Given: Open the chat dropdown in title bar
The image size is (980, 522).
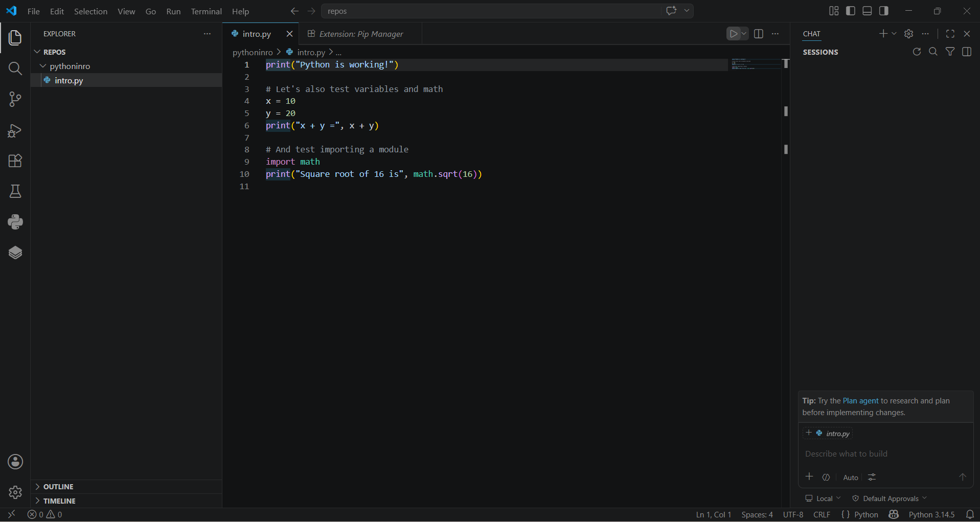Looking at the screenshot, I should click(x=687, y=11).
